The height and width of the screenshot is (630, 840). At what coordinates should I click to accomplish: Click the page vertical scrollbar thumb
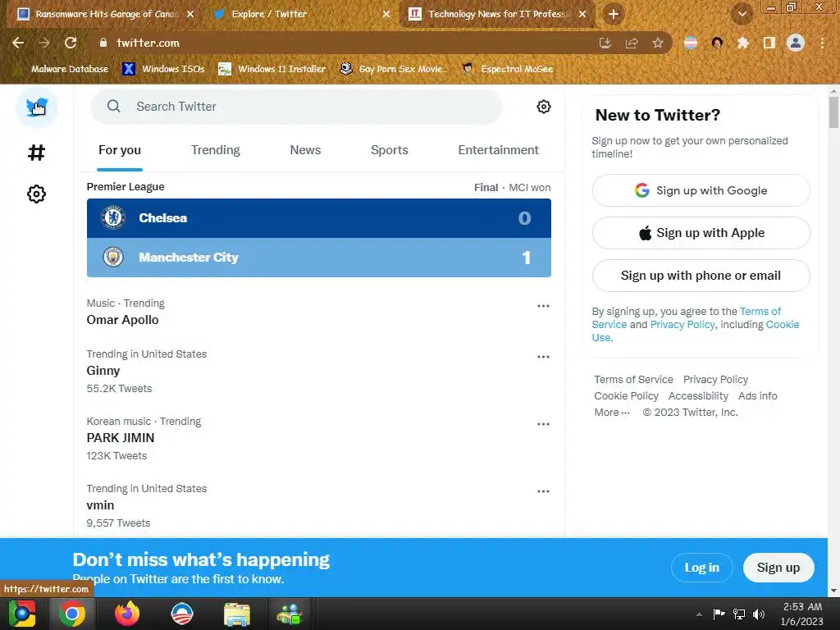coord(833,112)
